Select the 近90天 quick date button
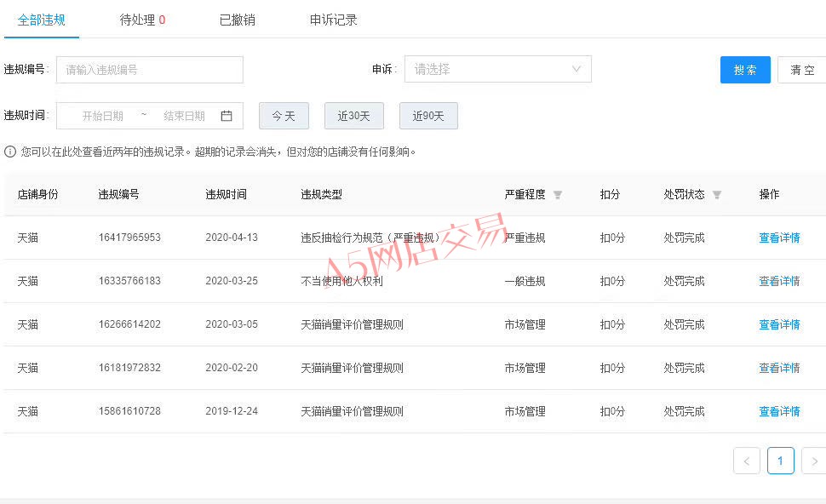This screenshot has width=826, height=504. pyautogui.click(x=428, y=116)
